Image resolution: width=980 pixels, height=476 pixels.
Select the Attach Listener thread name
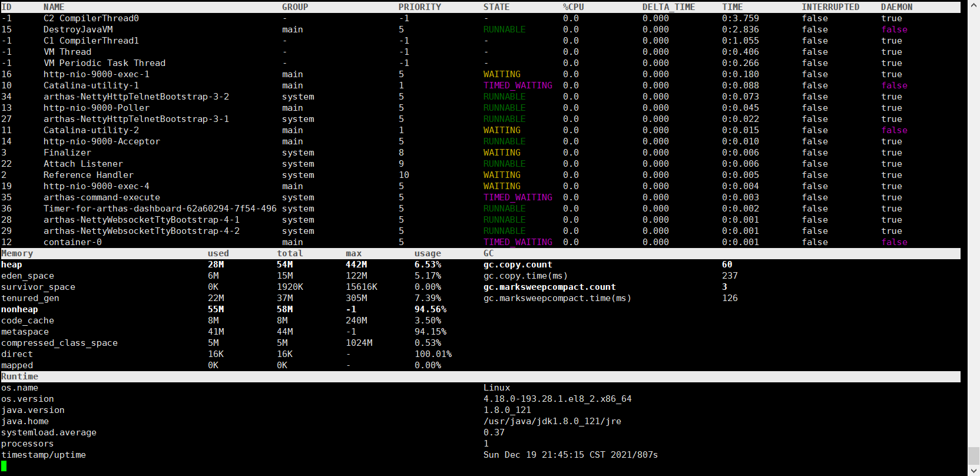point(84,164)
